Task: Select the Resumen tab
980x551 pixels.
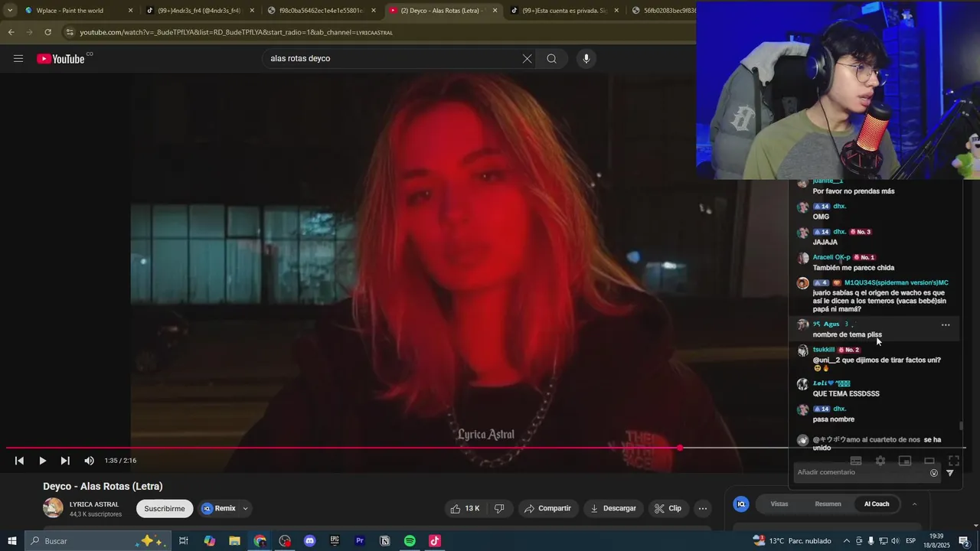Action: coord(828,504)
